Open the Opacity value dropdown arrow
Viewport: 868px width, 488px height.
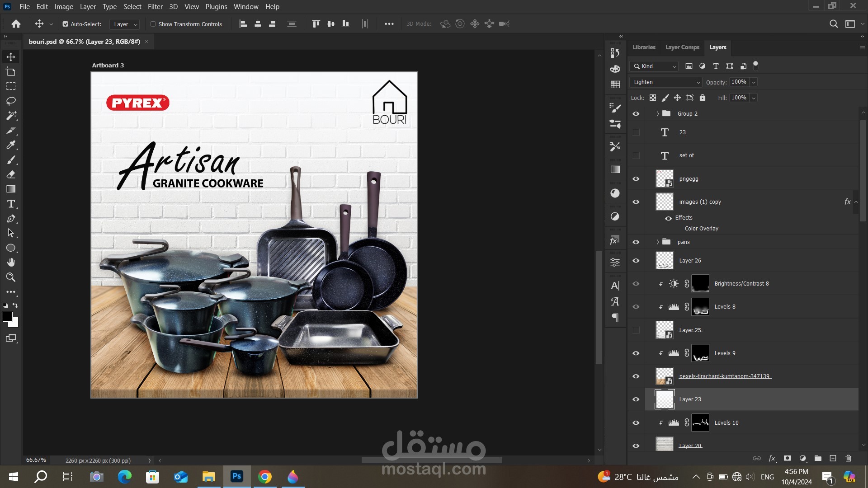click(754, 82)
